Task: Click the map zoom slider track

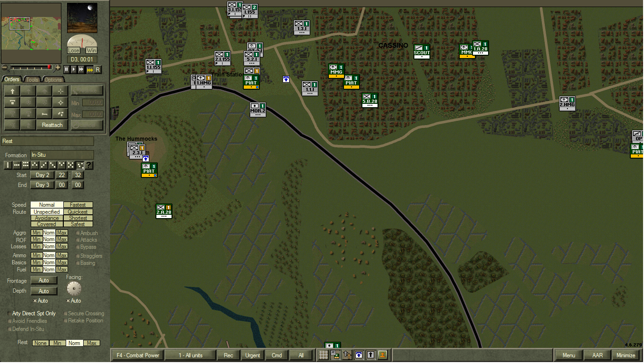Action: (x=31, y=68)
